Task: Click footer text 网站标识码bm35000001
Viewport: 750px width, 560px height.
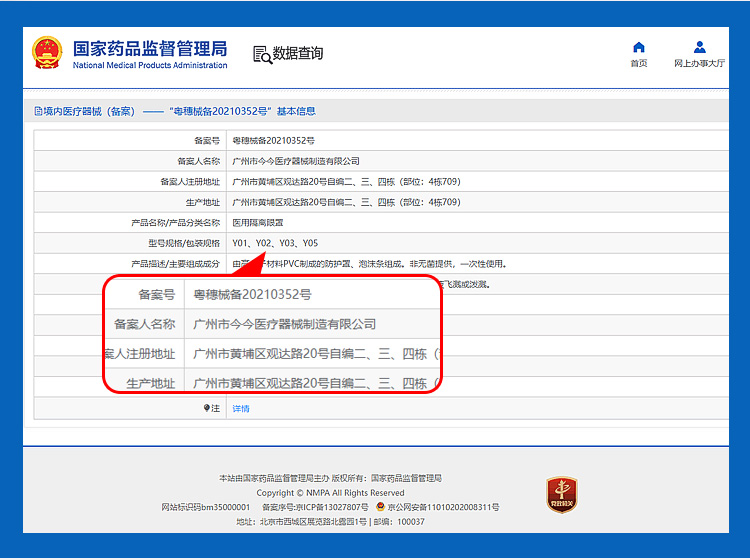Action: 205,507
